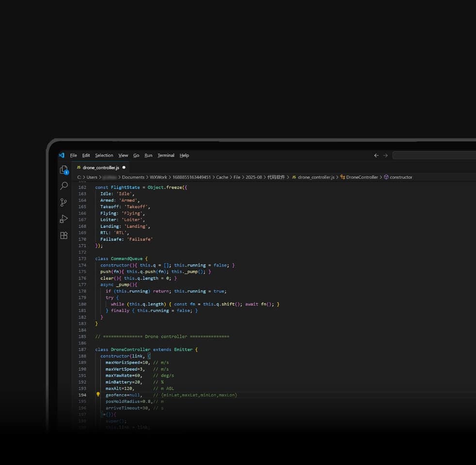This screenshot has height=465, width=476.
Task: Click maxVertSpeed=3 parameter on line 190
Action: tap(124, 369)
